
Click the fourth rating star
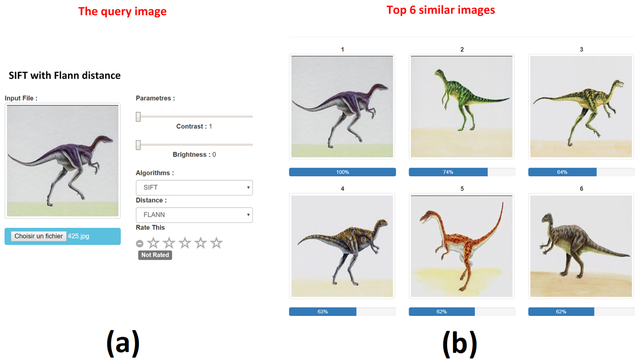coord(201,243)
